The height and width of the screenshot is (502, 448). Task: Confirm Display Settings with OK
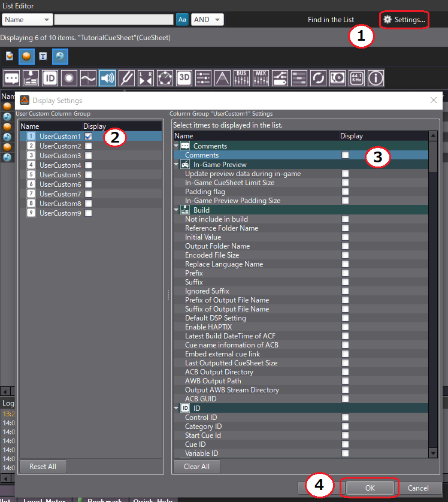pos(370,488)
